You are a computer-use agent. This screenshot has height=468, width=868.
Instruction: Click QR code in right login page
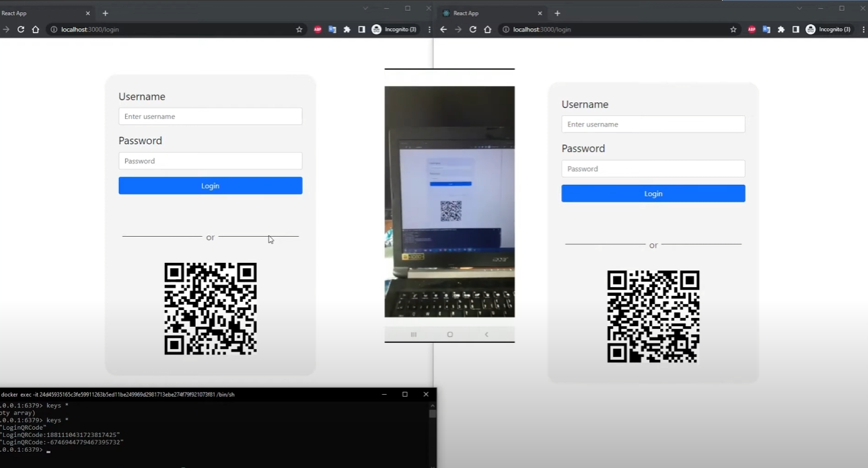653,317
